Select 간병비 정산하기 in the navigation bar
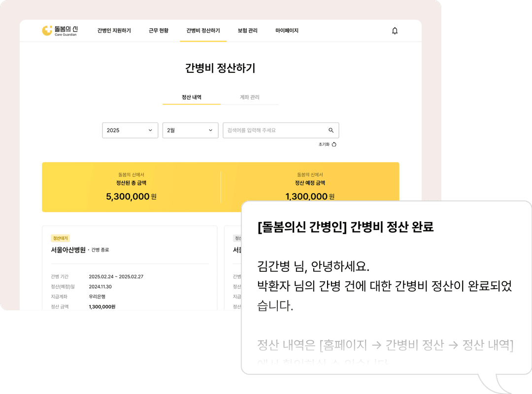This screenshot has width=532, height=394. (x=203, y=31)
